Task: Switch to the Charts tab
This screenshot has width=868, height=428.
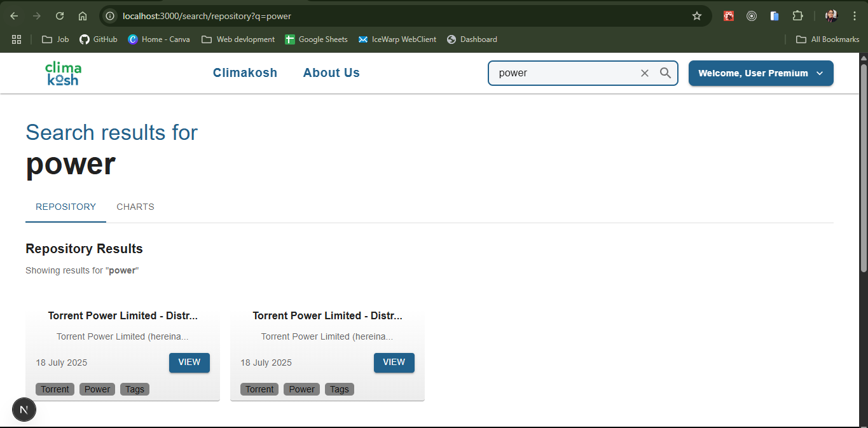Action: tap(135, 207)
